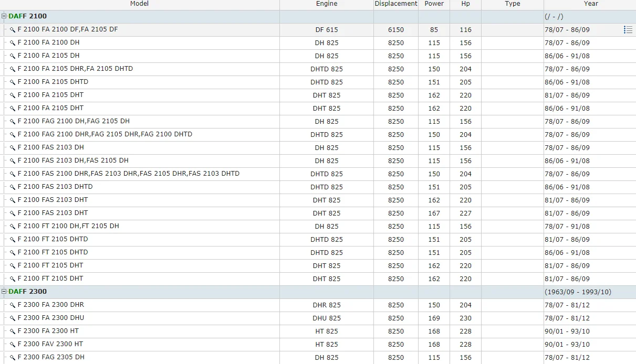Click the Displacement column header
This screenshot has height=364, width=636.
[x=396, y=4]
